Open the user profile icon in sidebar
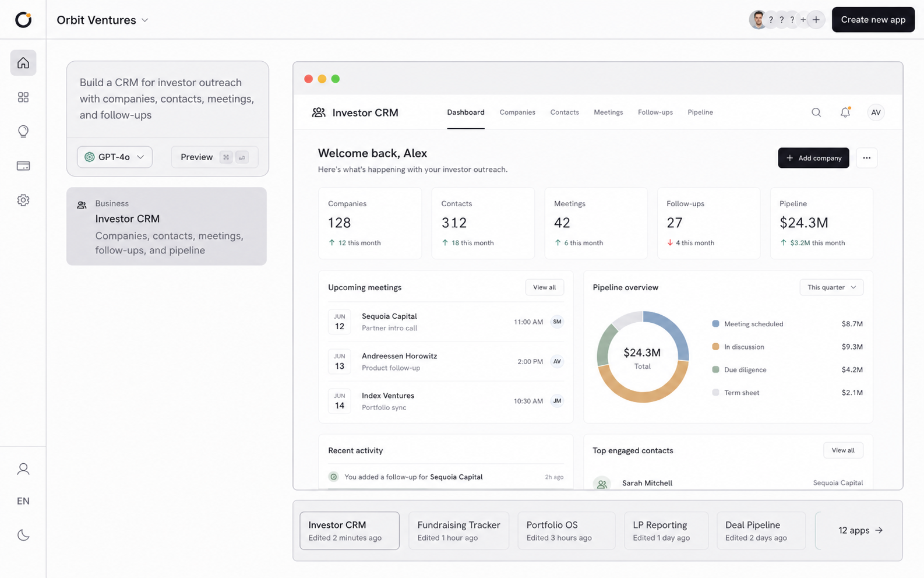The image size is (924, 578). pos(23,469)
